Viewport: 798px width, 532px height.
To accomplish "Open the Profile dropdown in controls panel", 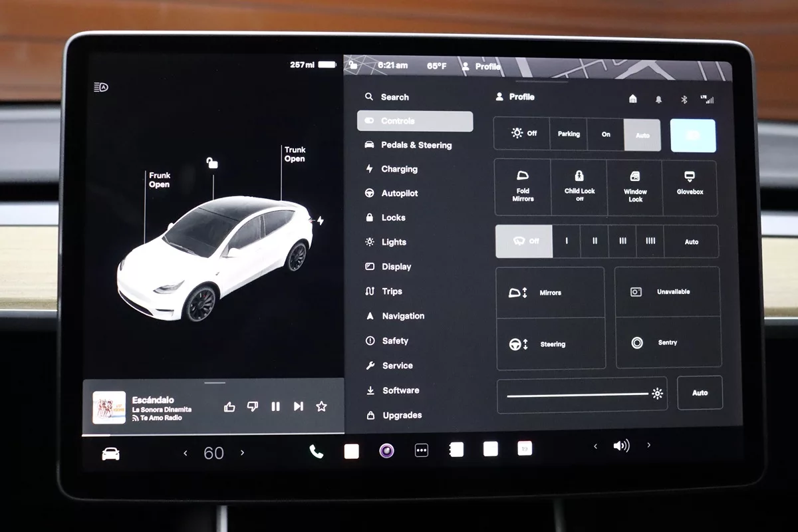I will pyautogui.click(x=515, y=97).
